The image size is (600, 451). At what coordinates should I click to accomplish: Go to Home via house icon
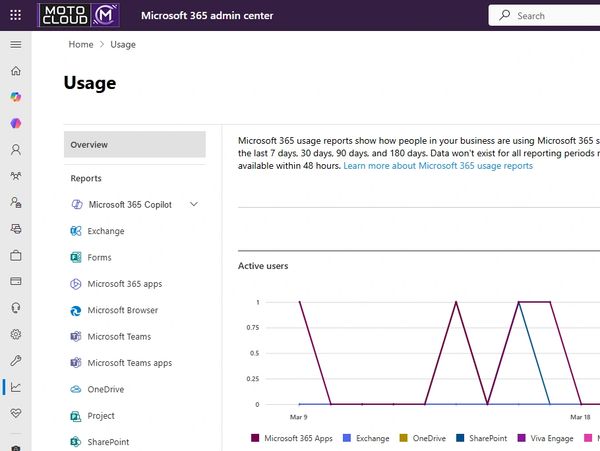click(x=15, y=71)
